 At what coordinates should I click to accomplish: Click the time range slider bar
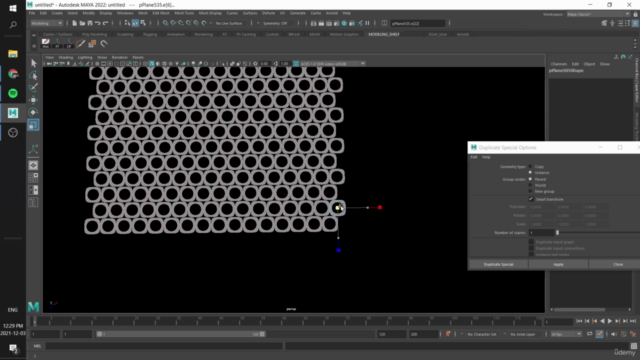(x=180, y=334)
